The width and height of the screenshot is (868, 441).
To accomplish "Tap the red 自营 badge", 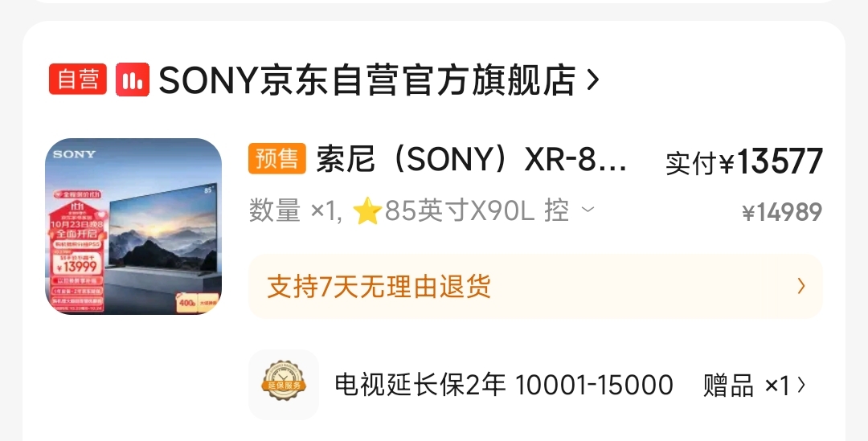I will tap(77, 80).
